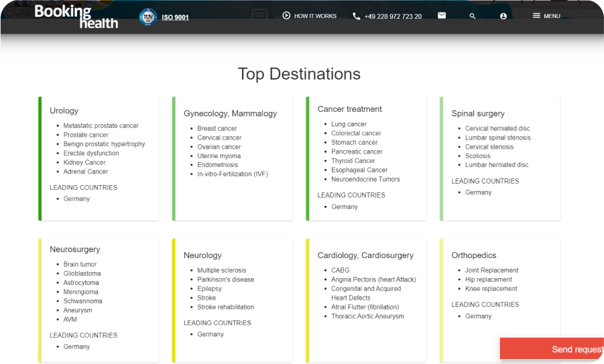Open the email envelope icon

[442, 15]
